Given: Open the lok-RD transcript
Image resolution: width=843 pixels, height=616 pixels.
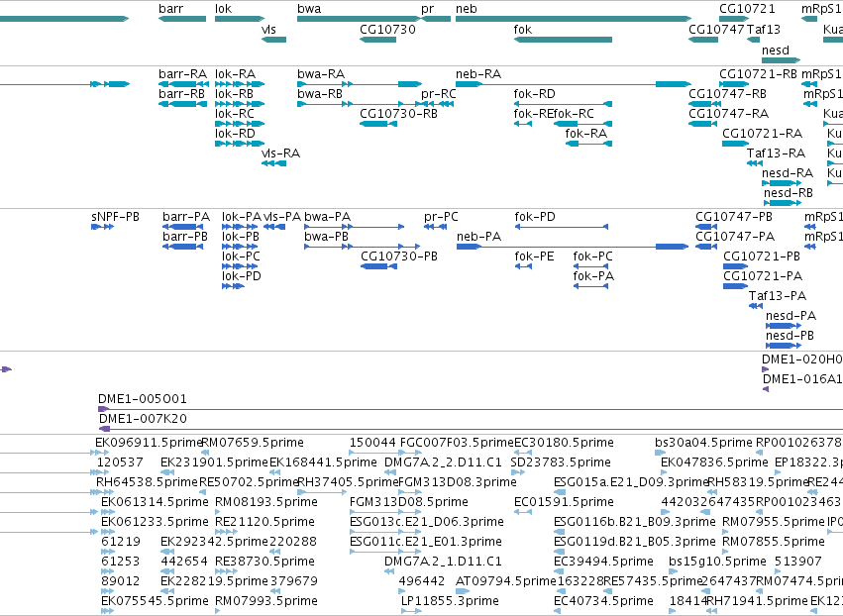Looking at the screenshot, I should click(x=240, y=144).
